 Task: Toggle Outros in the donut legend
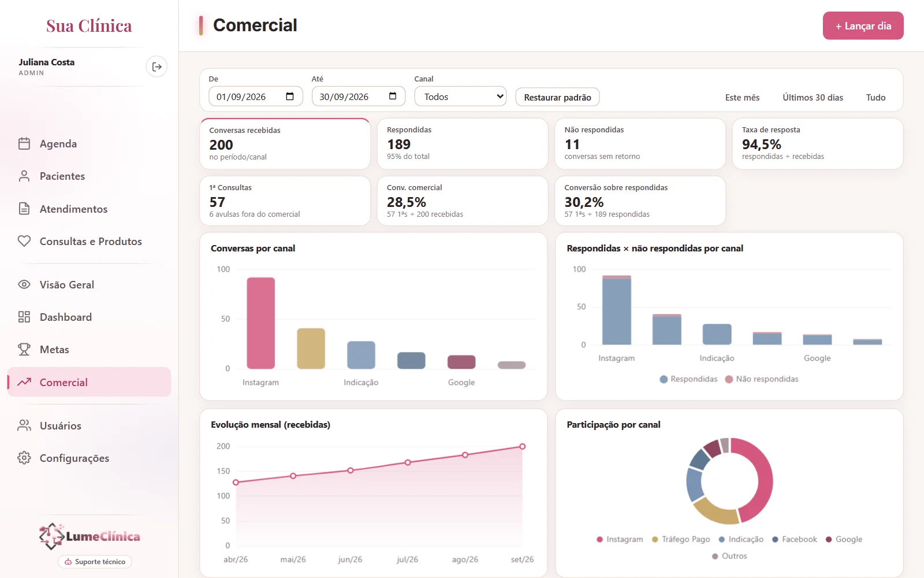click(x=729, y=556)
